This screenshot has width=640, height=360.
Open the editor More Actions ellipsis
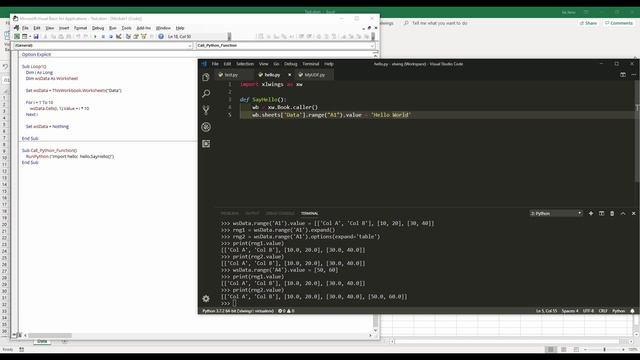[x=633, y=75]
